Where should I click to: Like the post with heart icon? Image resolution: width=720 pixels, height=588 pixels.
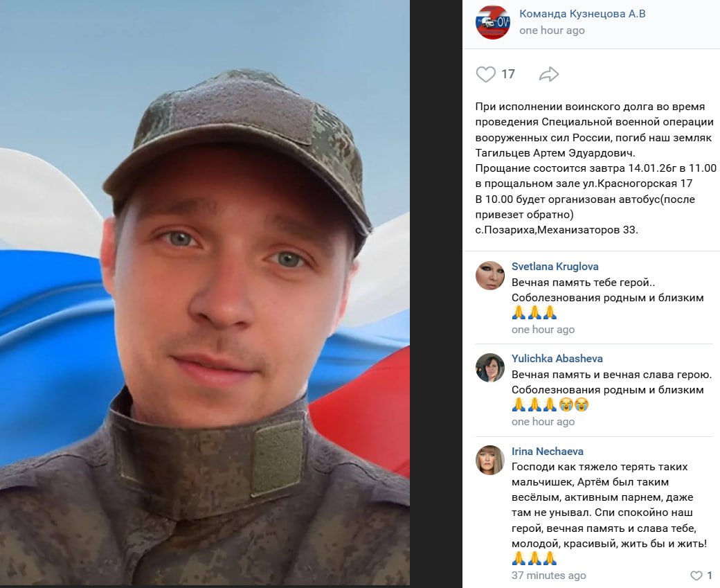point(485,74)
